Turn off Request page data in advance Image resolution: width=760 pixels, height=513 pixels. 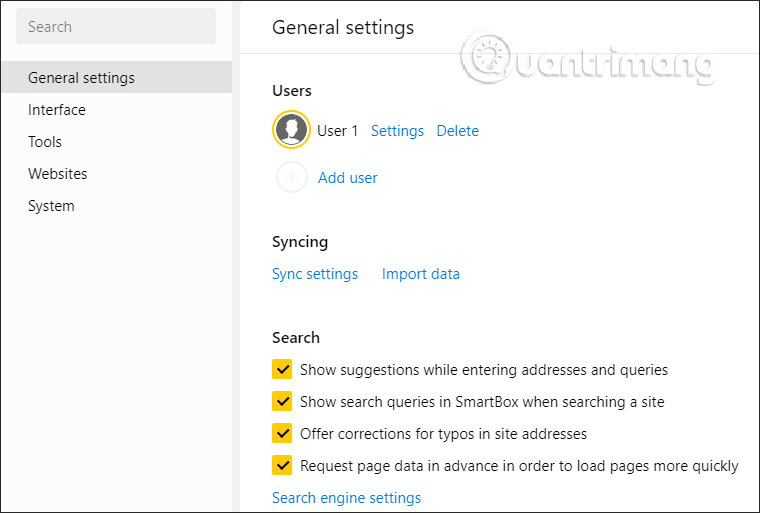click(282, 466)
